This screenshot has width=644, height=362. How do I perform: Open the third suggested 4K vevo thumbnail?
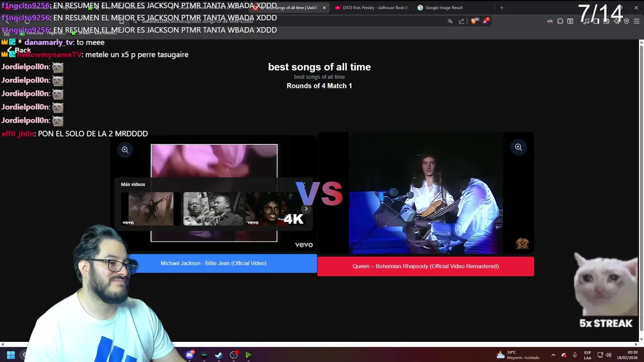pyautogui.click(x=276, y=209)
